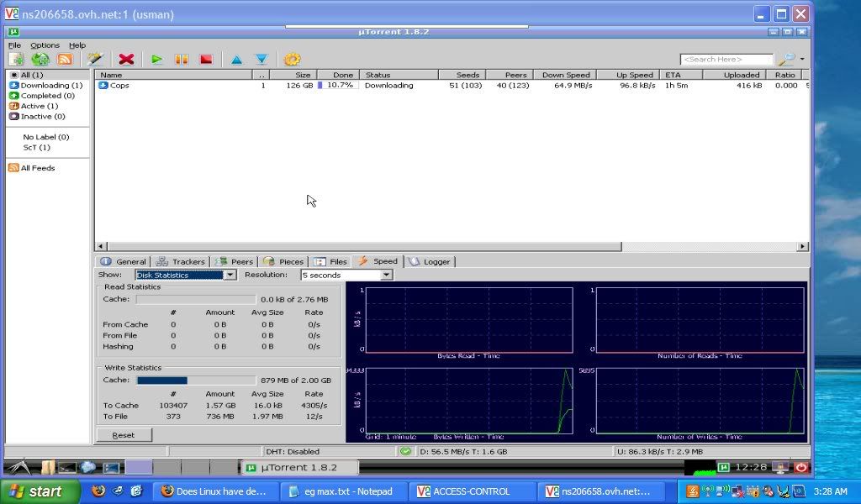The width and height of the screenshot is (861, 504).
Task: Click the µTorrent 1.8.2 task button in Linux panel
Action: click(300, 468)
